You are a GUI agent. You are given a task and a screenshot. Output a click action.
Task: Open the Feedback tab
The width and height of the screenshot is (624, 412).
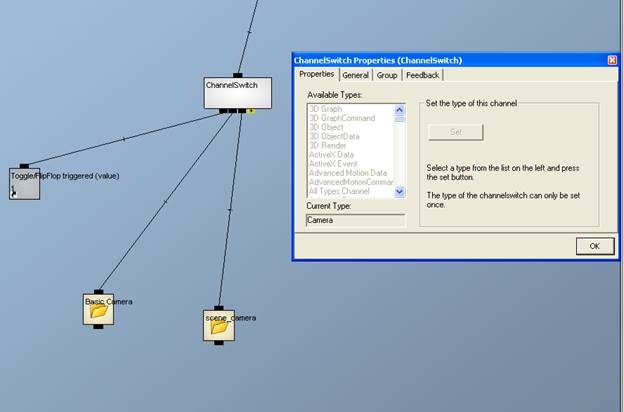[422, 75]
